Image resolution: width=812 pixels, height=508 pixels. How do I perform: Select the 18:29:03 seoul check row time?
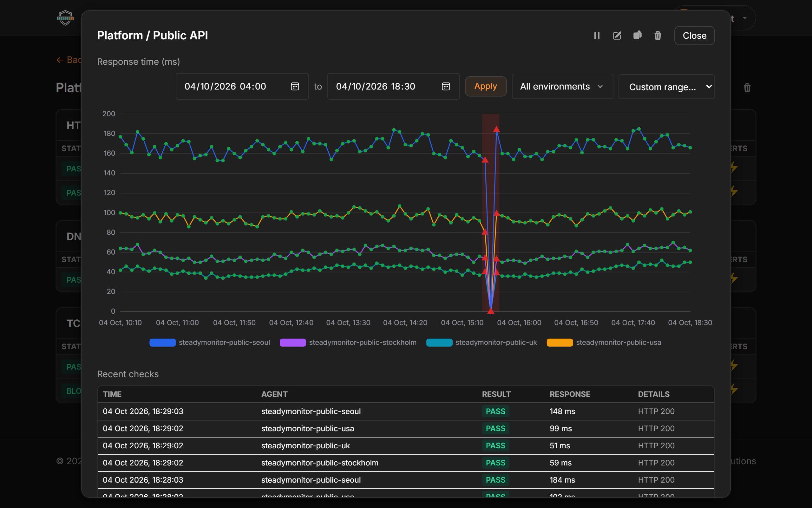click(143, 411)
